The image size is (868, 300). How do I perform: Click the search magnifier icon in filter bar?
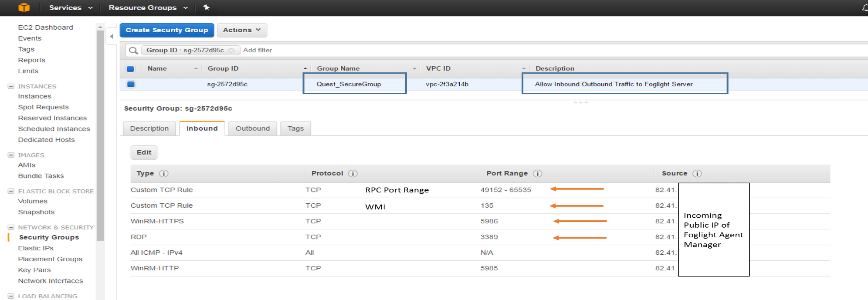coord(133,51)
